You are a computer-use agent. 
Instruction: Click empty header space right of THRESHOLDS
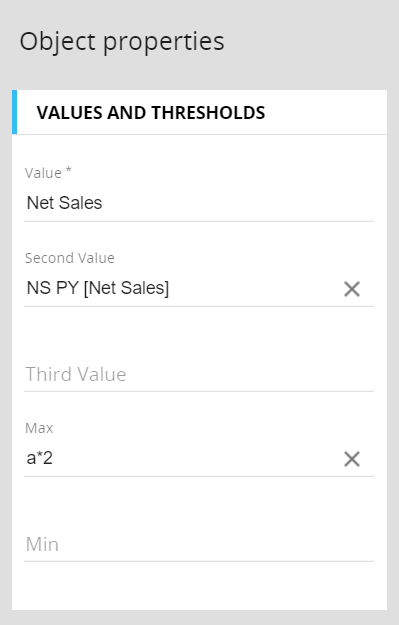click(325, 112)
